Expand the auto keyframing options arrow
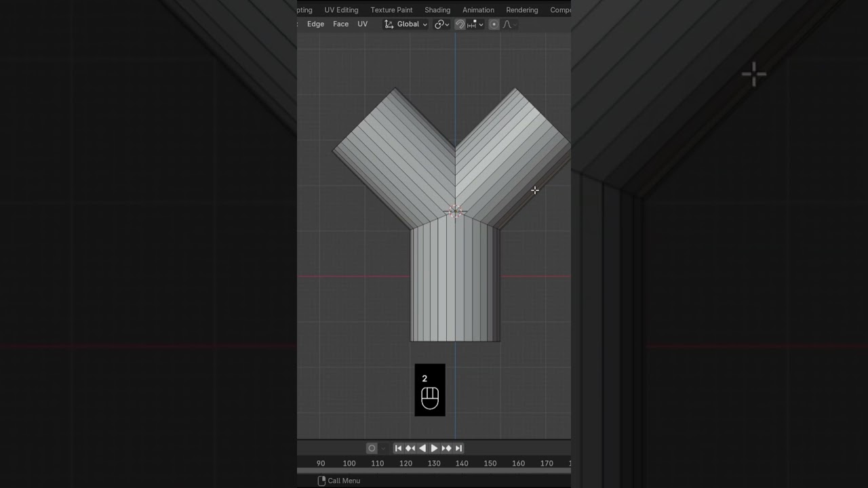The image size is (868, 488). point(383,448)
